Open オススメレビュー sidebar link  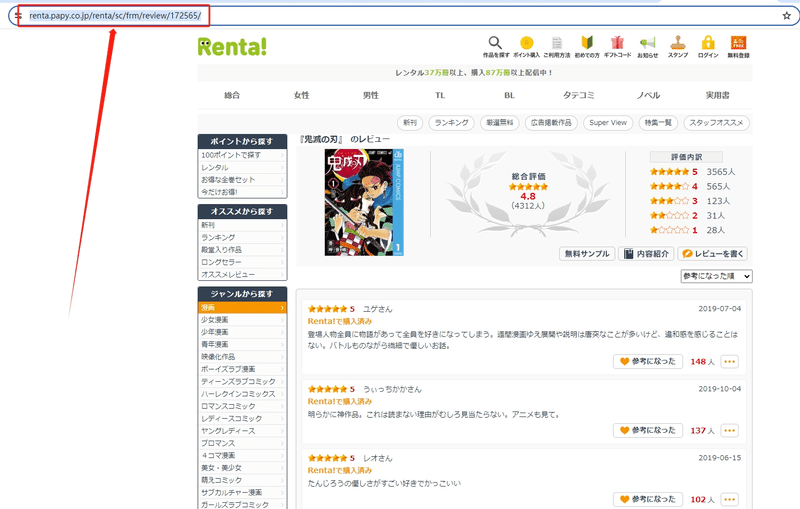pos(242,274)
